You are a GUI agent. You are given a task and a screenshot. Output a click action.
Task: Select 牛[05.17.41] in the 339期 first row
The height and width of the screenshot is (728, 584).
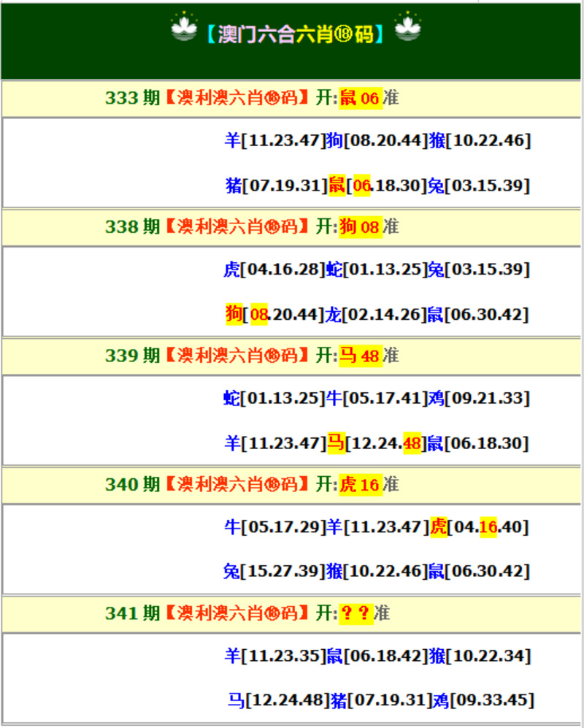coord(377,398)
